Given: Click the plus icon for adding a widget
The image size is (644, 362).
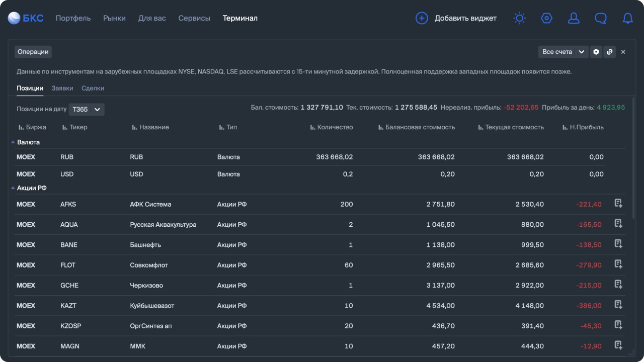Looking at the screenshot, I should click(x=422, y=18).
